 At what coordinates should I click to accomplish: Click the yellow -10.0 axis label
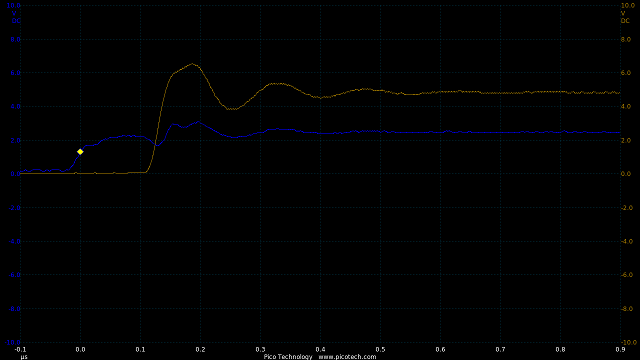coord(628,342)
